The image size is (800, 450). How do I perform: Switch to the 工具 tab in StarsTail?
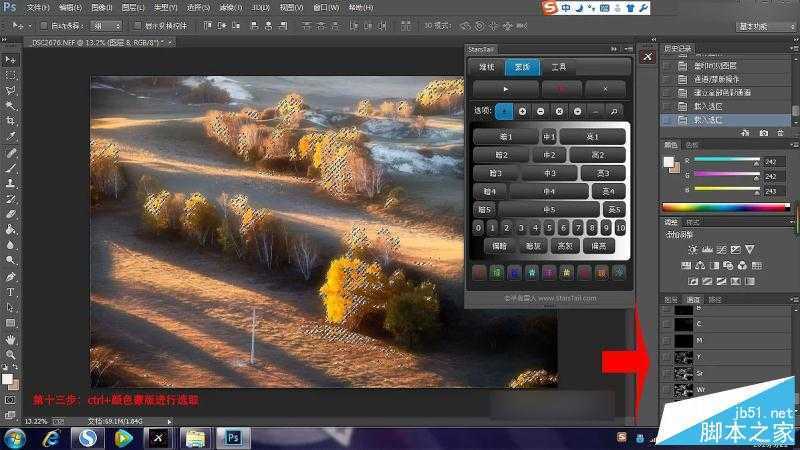click(558, 67)
